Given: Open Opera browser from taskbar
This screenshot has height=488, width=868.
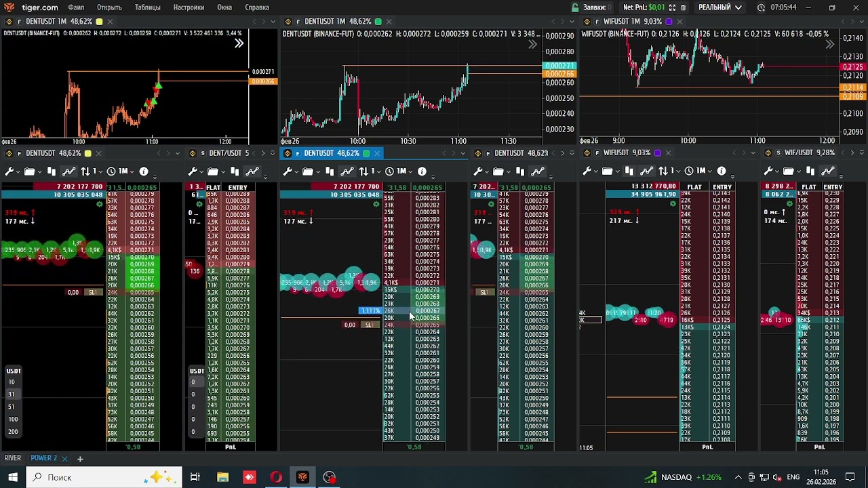Looking at the screenshot, I should pyautogui.click(x=276, y=477).
